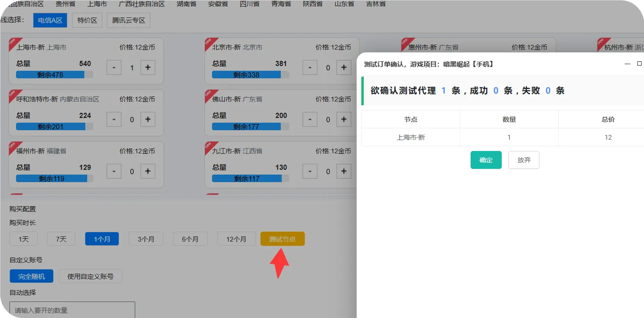Switch to the 电信A区 line tab
Viewport: 644px width, 318px height.
pyautogui.click(x=50, y=20)
